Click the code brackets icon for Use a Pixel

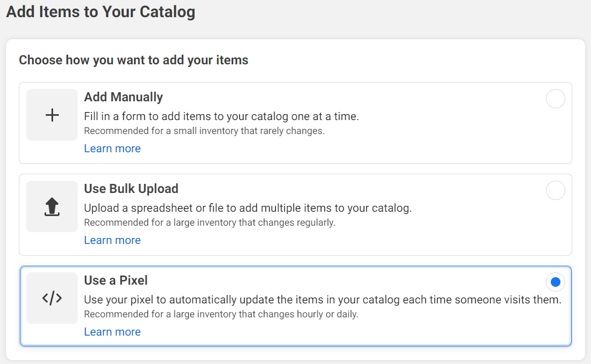52,298
